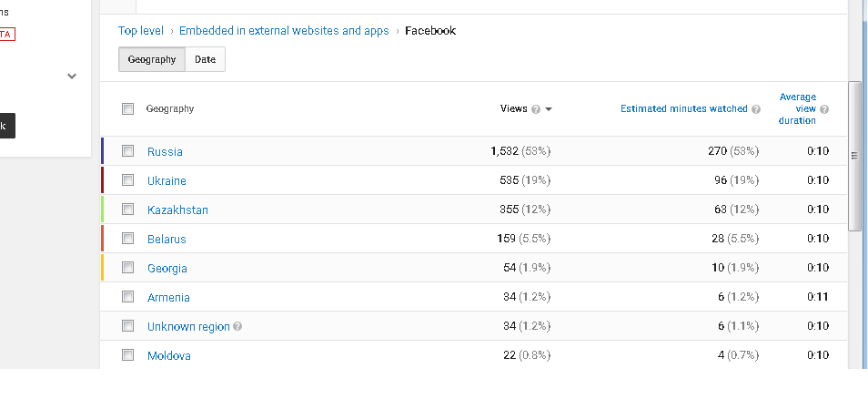Open help icon beside Estimated minutes watched
Image resolution: width=868 pixels, height=399 pixels.
pyautogui.click(x=756, y=109)
